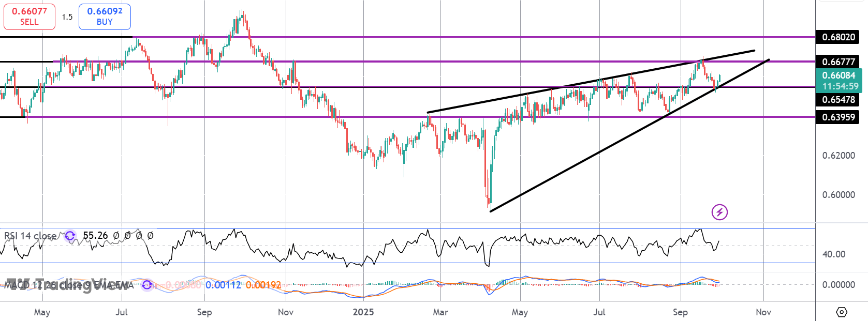Select the horizontal line at 0.63959
Image resolution: width=868 pixels, height=321 pixels.
[x=407, y=117]
